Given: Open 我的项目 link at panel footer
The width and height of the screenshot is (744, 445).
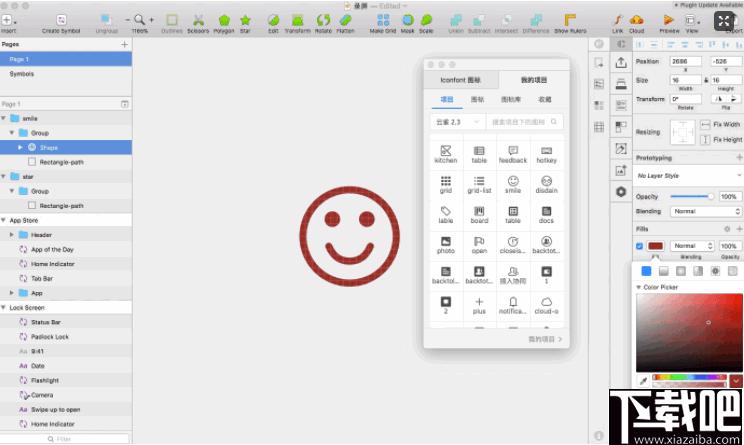Looking at the screenshot, I should 545,339.
